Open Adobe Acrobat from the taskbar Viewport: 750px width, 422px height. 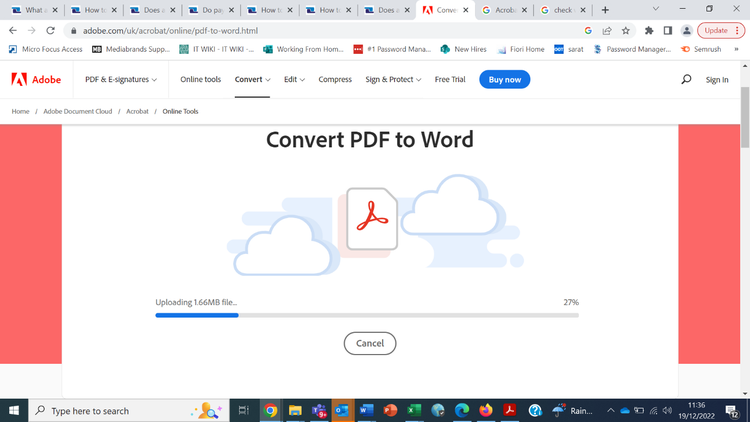click(509, 411)
